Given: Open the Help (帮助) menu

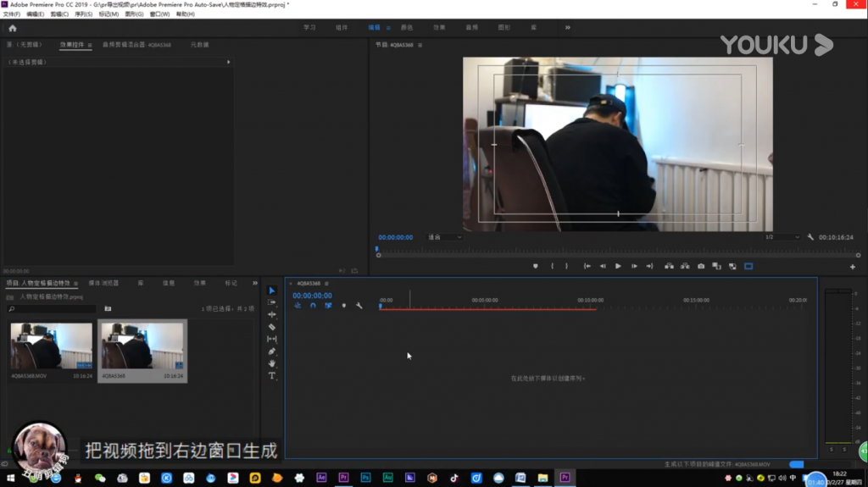Looking at the screenshot, I should coord(186,14).
